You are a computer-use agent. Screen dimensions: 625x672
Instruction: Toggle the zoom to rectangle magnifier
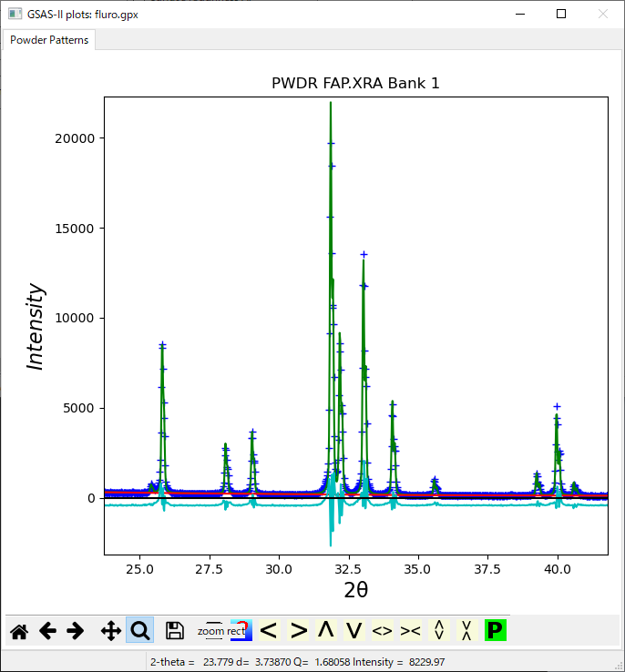139,630
